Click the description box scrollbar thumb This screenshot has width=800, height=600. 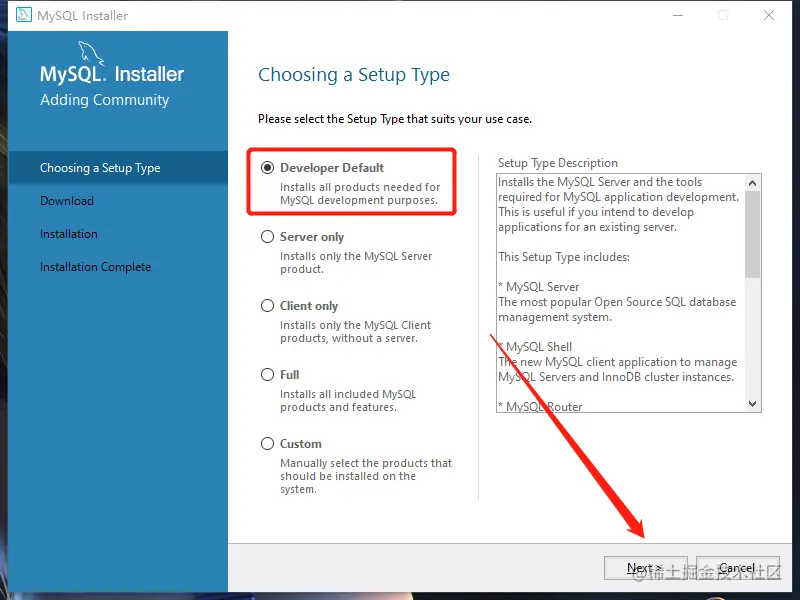pyautogui.click(x=753, y=235)
